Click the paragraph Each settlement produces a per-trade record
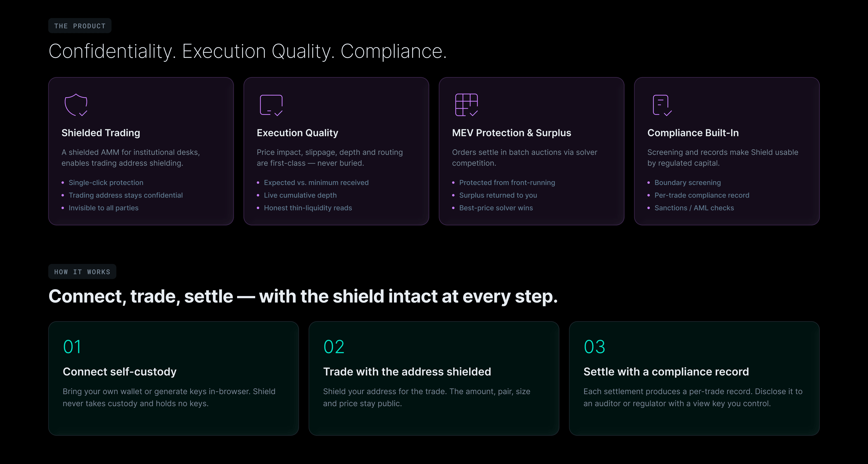Screen dimensions: 868x464 point(693,397)
